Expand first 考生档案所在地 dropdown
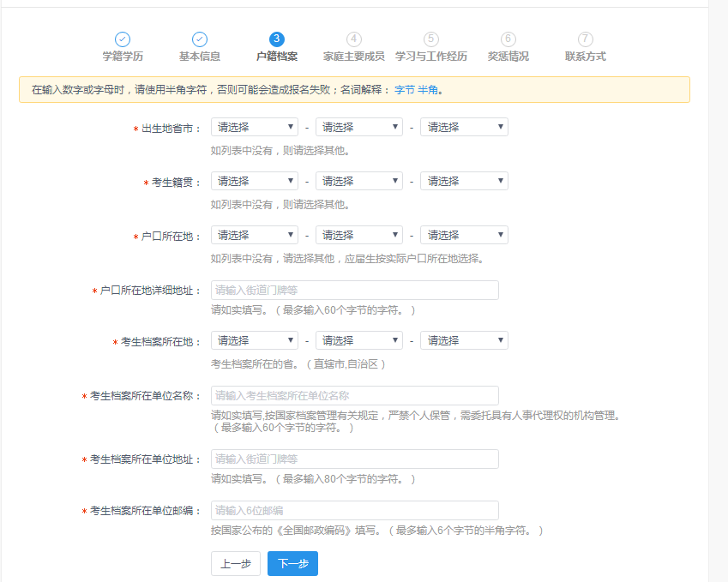Screen dimensions: 728x582 254,340
